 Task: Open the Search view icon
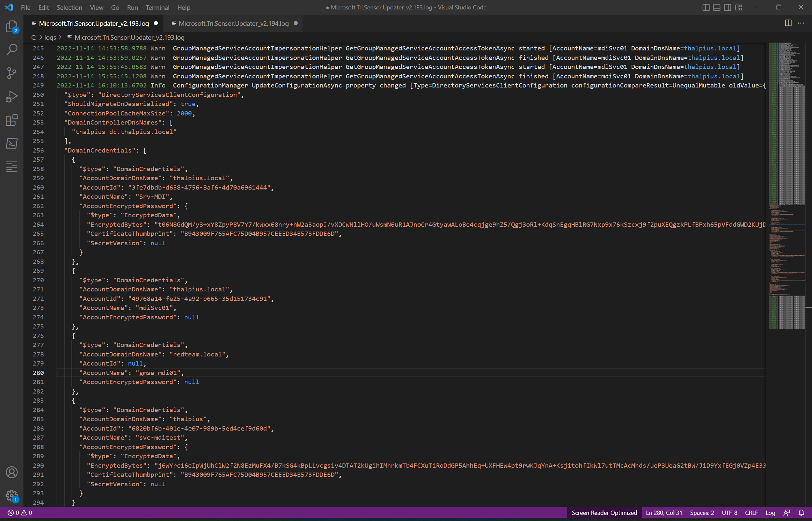tap(11, 49)
